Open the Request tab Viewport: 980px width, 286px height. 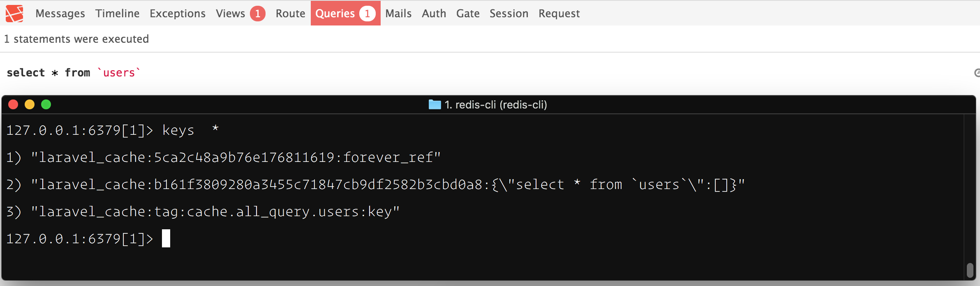(x=559, y=14)
